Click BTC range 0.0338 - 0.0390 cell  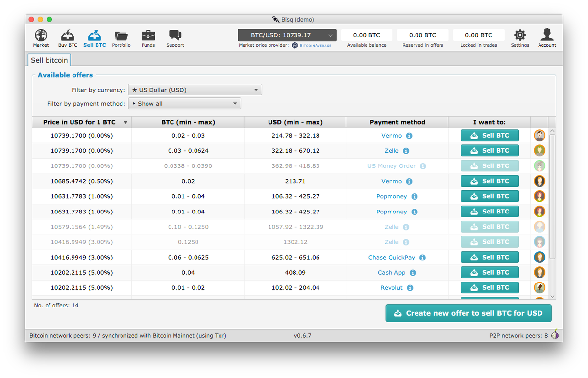188,166
